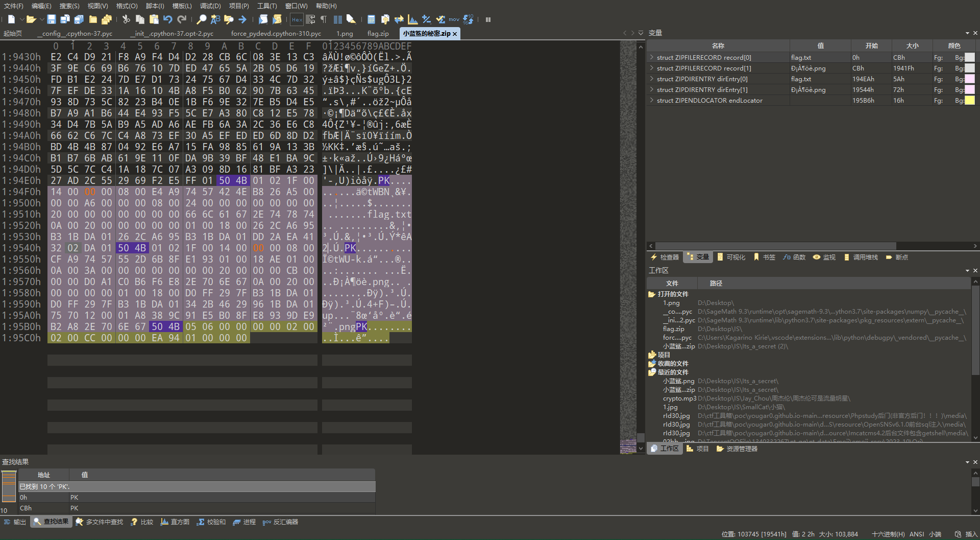Click the column mode icon
The width and height of the screenshot is (980, 540).
(337, 19)
